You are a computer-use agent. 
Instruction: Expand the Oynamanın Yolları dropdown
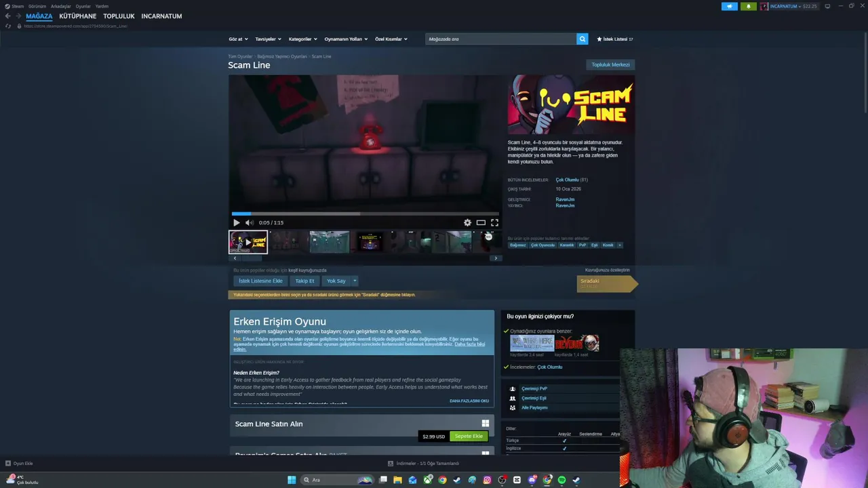point(346,39)
